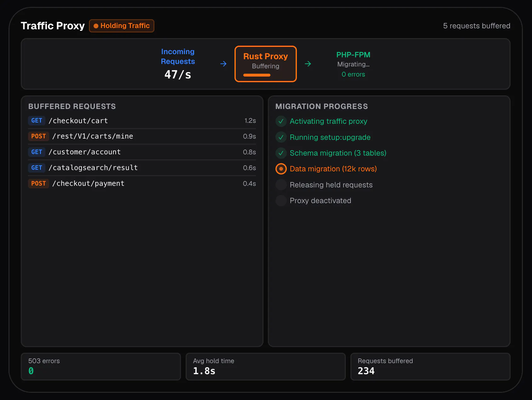Click the orange in-progress circle for Data migration
Screen dimensions: 532x400
coord(281,169)
